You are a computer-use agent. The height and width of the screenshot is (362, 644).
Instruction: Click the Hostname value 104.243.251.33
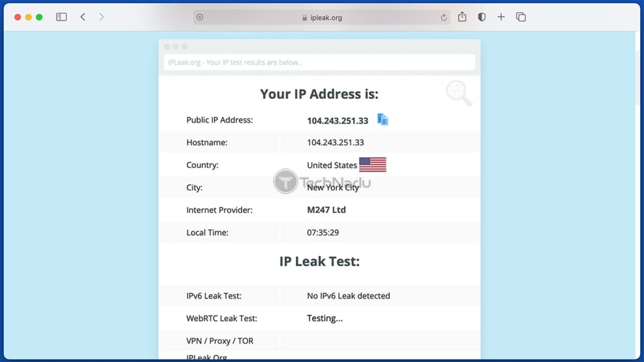335,143
